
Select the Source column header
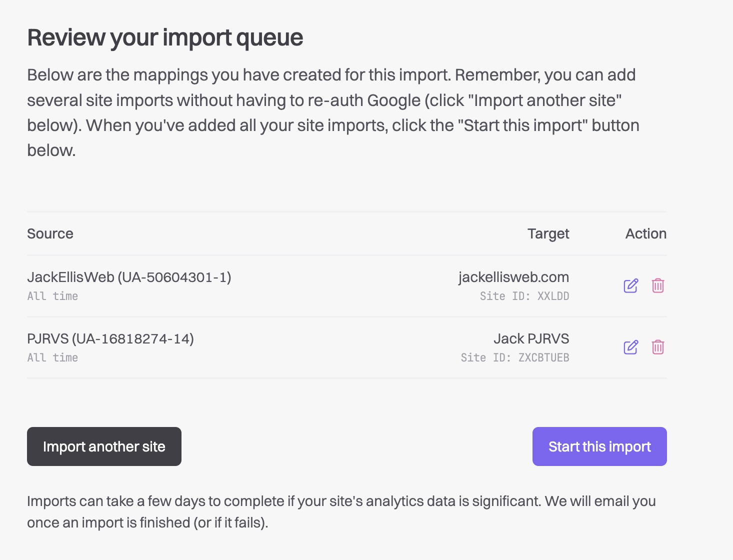(50, 233)
